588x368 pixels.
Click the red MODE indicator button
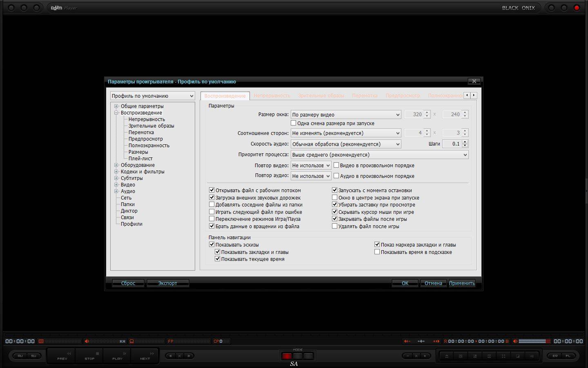287,356
